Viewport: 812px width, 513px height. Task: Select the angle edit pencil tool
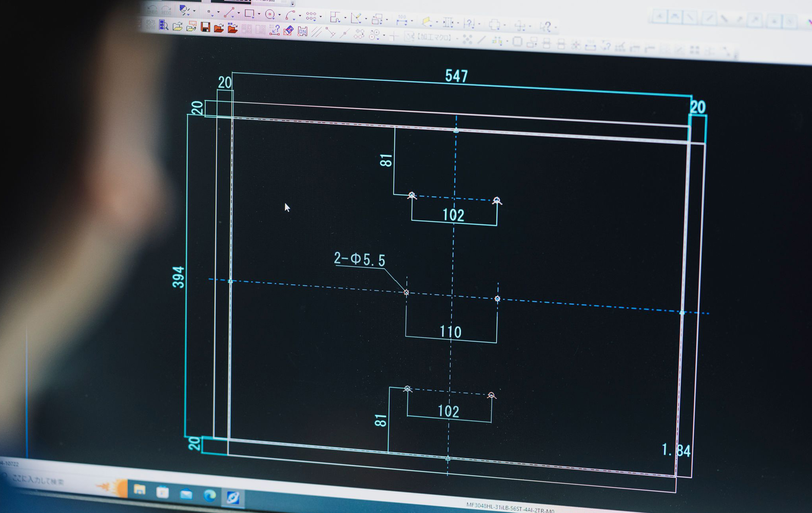(x=356, y=18)
